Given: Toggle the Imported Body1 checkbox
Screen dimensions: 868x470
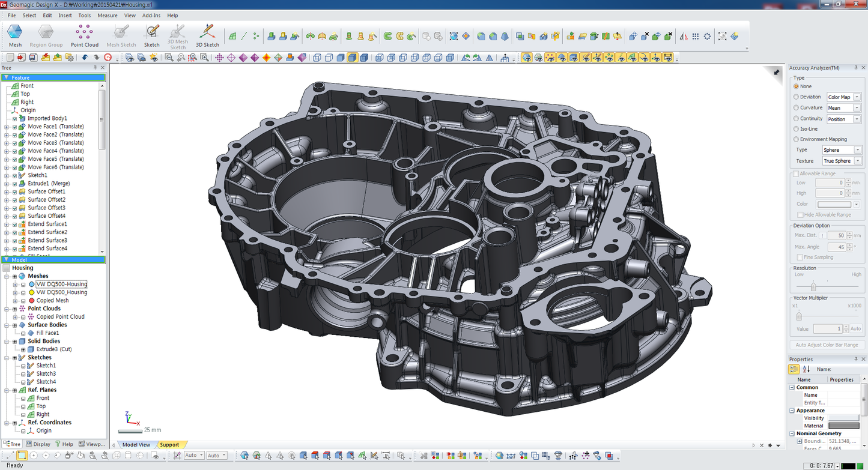Looking at the screenshot, I should (15, 119).
